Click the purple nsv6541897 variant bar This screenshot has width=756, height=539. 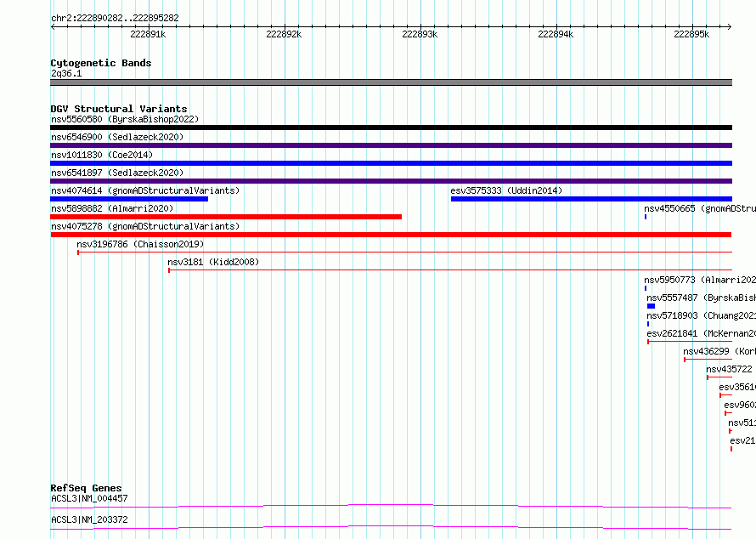[x=391, y=181]
